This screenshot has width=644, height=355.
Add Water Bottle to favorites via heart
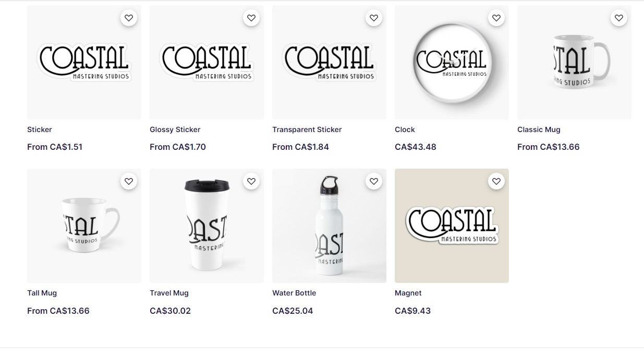(374, 181)
